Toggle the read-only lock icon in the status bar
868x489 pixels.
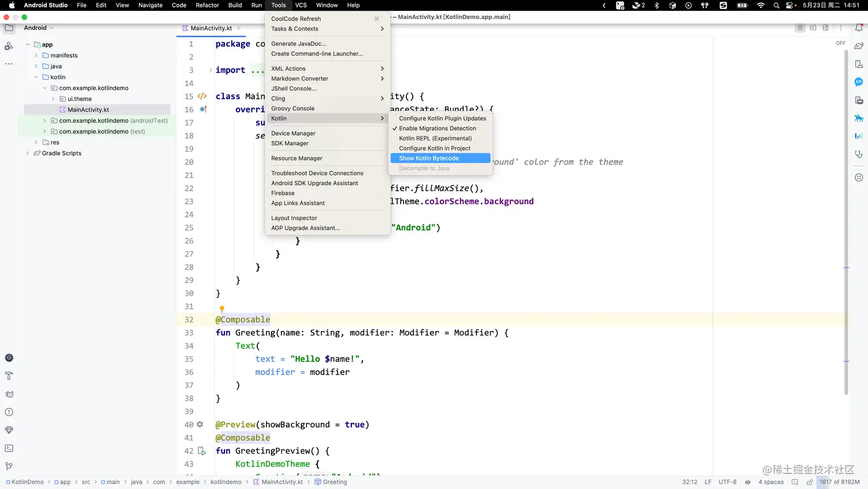(809, 482)
